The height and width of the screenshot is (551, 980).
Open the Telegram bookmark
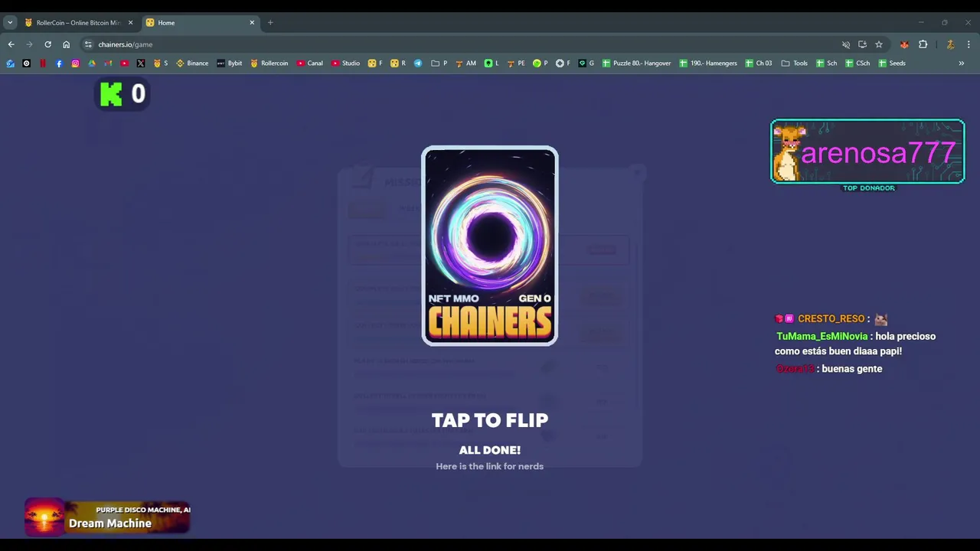coord(418,64)
